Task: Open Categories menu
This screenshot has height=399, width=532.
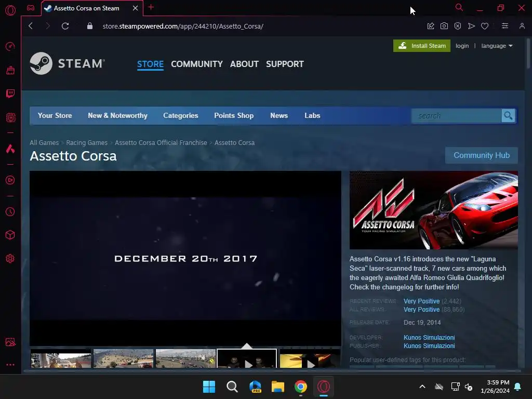Action: (x=180, y=116)
